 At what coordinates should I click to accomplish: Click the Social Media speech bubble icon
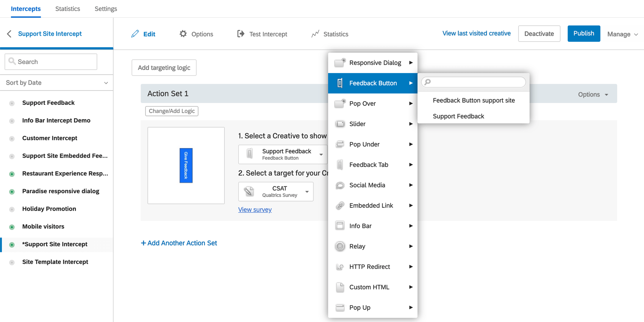(x=340, y=185)
